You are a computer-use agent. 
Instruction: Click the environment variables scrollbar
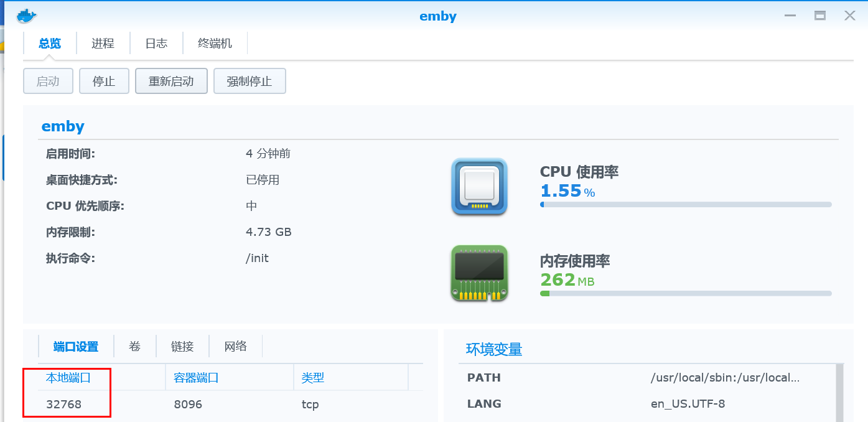[x=840, y=393]
